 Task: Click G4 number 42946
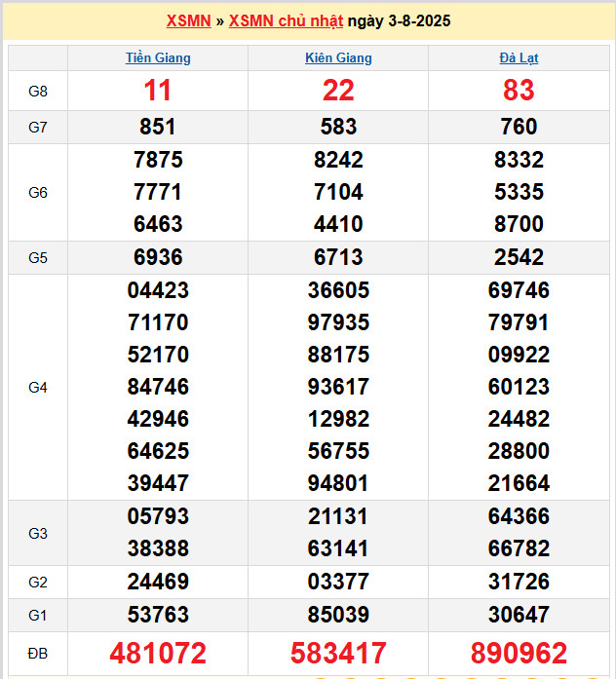(158, 419)
